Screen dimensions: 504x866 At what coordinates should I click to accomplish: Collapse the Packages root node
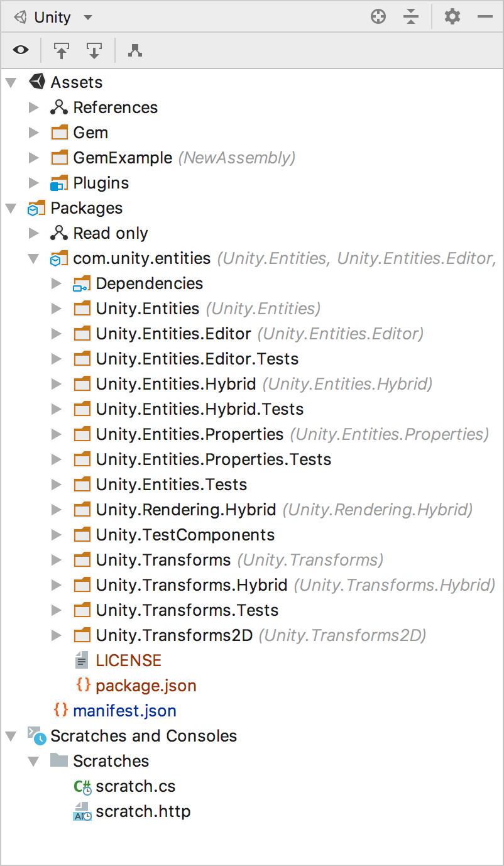coord(11,208)
